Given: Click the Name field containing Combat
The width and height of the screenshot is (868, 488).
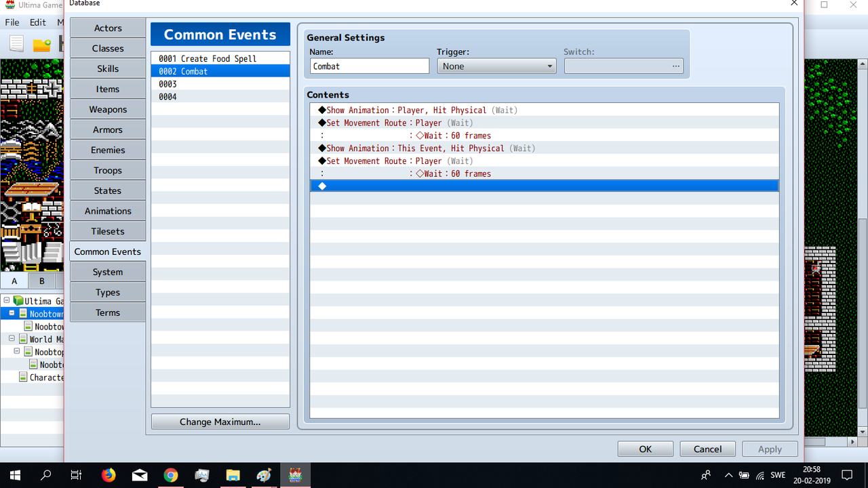Looking at the screenshot, I should [x=370, y=66].
